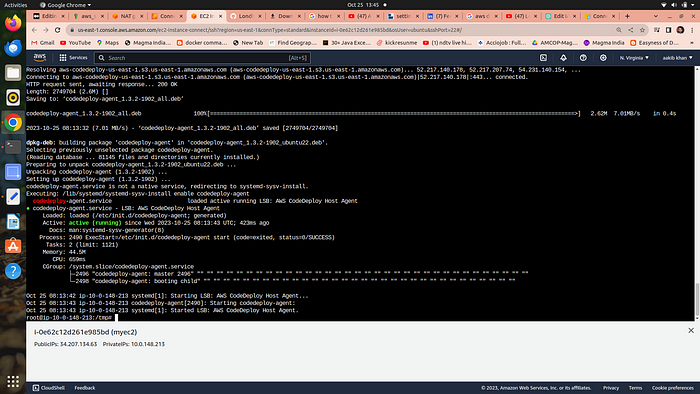Open LibreOffice Writer from the dock
The width and height of the screenshot is (700, 394).
(x=13, y=221)
